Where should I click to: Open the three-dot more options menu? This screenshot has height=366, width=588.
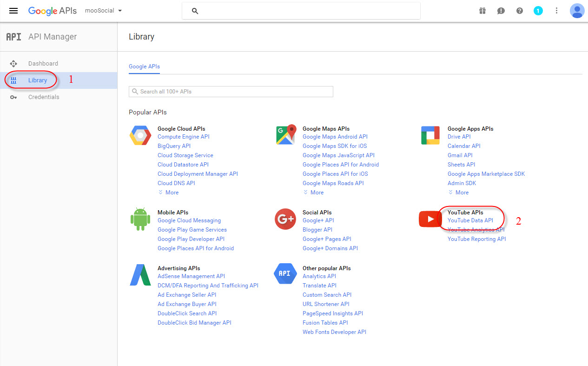click(557, 11)
